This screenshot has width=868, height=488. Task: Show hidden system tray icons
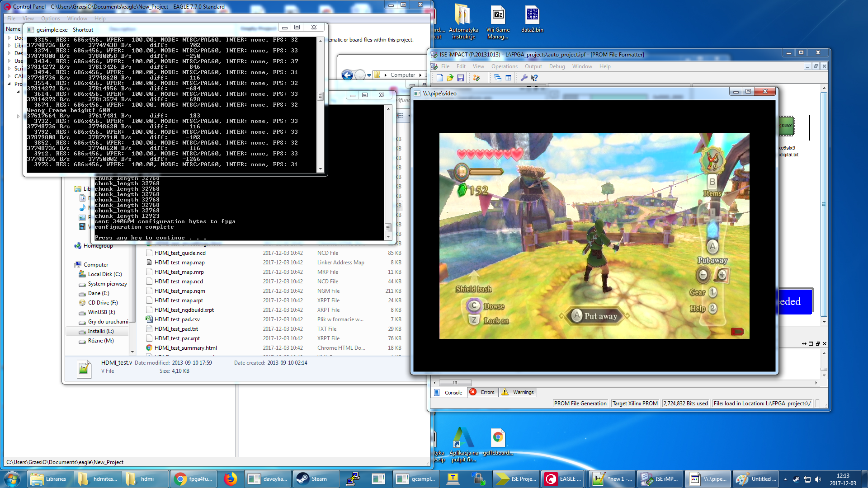(x=785, y=479)
